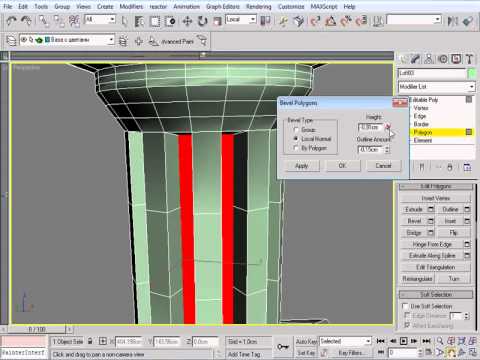This screenshot has width=480, height=360.
Task: Click the Insert Vertex button
Action: [435, 198]
